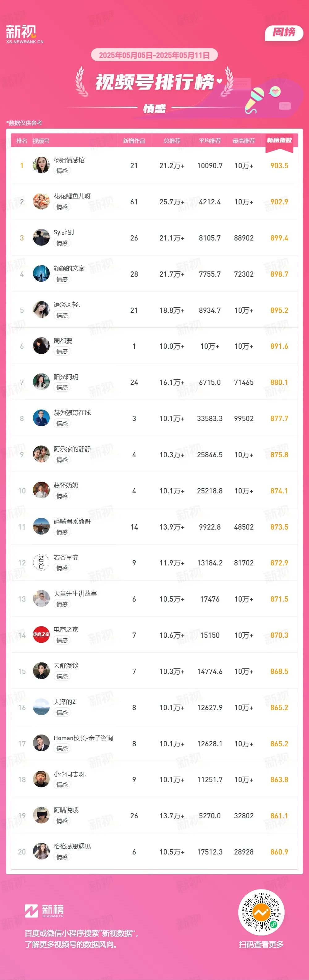The width and height of the screenshot is (309, 980).
Task: Open the account name 赫为强哥在线
Action: click(72, 413)
